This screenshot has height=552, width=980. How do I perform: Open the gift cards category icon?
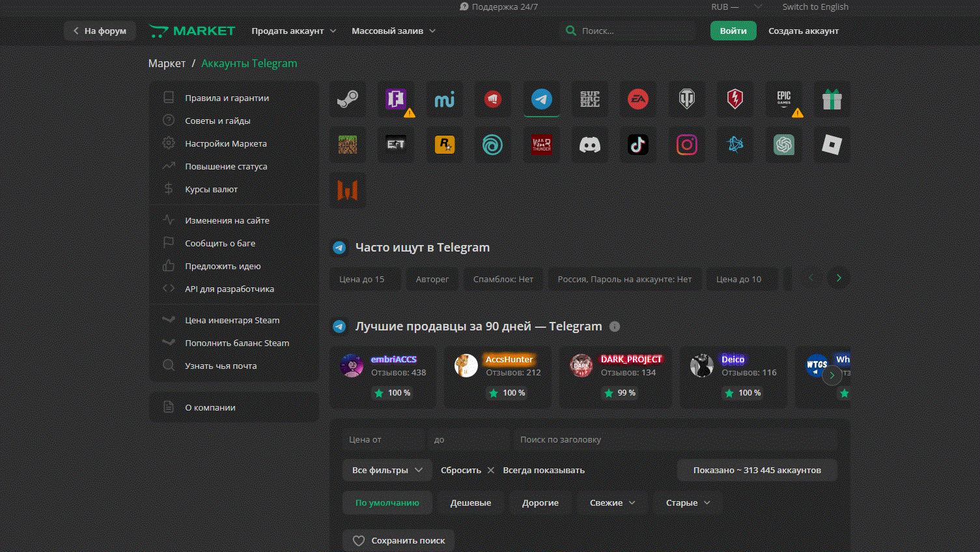(832, 99)
